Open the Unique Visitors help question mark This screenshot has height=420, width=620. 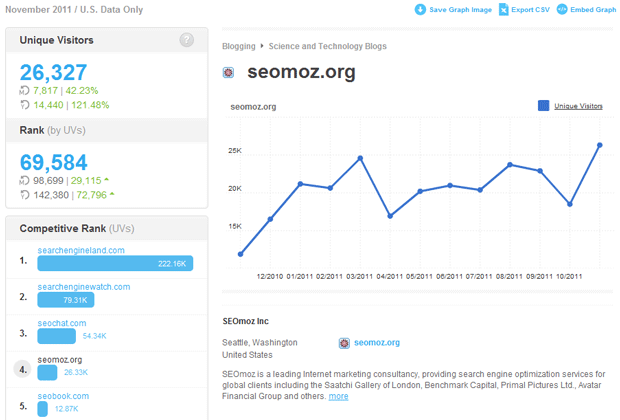click(186, 40)
